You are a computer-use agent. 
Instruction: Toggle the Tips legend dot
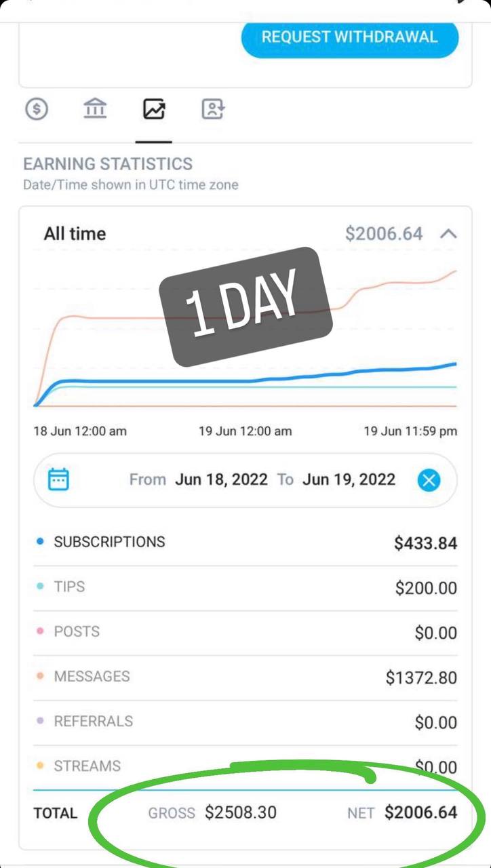[x=40, y=587]
